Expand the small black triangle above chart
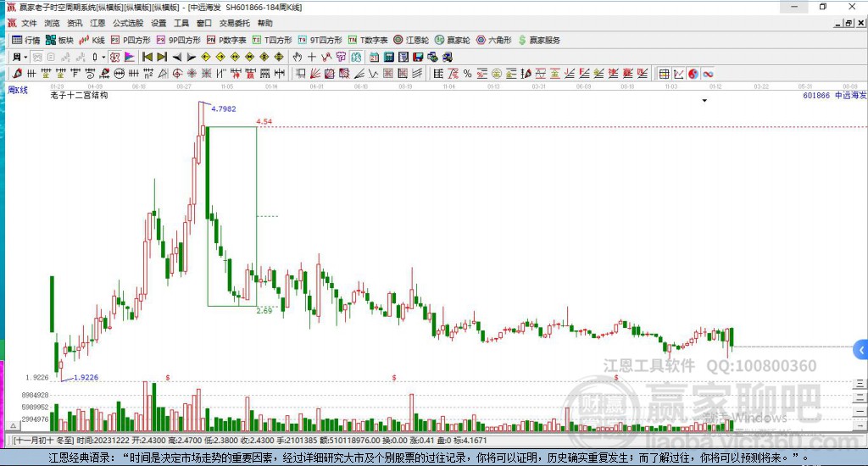 [704, 101]
